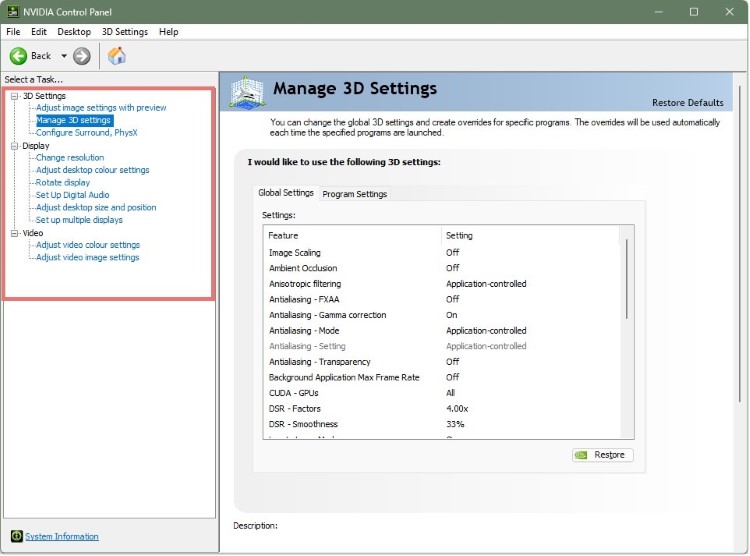Image resolution: width=750 pixels, height=556 pixels.
Task: Select the Ambient Occlusion feature row
Action: click(442, 268)
